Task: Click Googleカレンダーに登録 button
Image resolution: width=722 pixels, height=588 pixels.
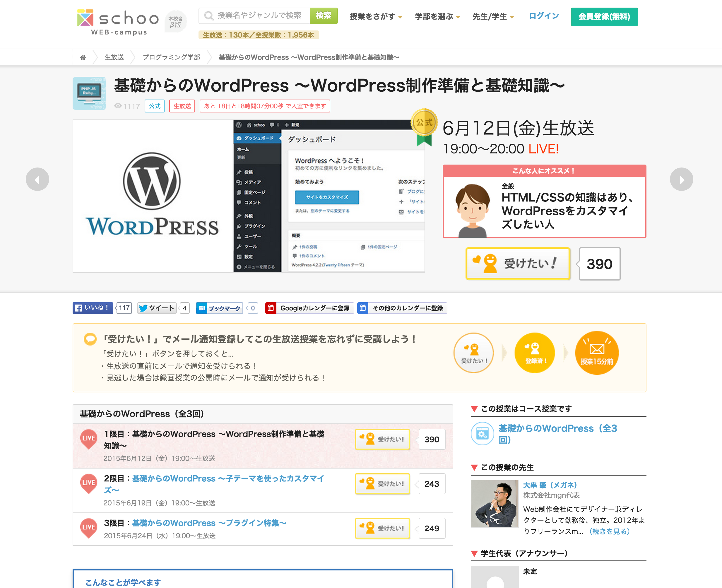Action: [309, 308]
